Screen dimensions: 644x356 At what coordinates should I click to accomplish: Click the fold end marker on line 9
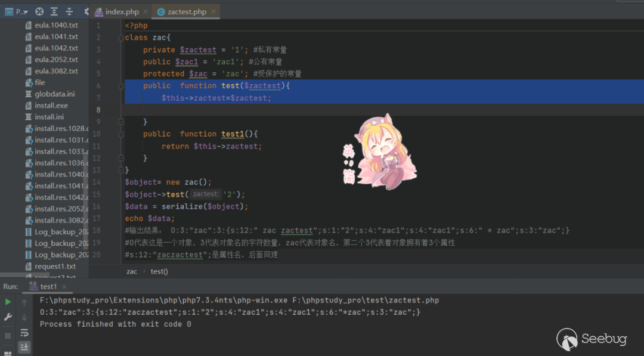120,122
